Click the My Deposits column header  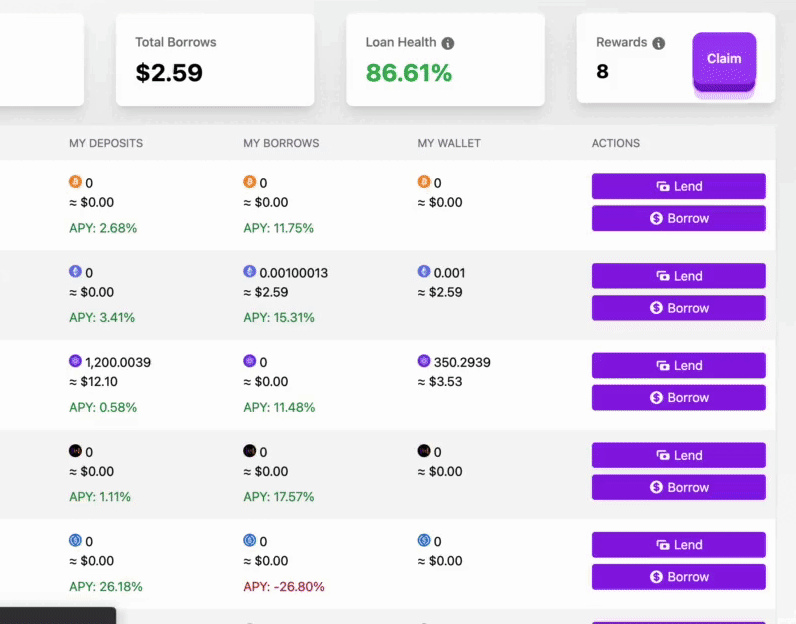(x=106, y=143)
